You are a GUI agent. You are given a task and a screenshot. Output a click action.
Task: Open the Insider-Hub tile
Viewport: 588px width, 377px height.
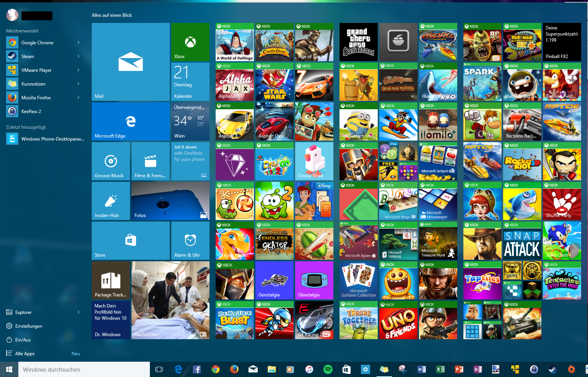pyautogui.click(x=111, y=201)
